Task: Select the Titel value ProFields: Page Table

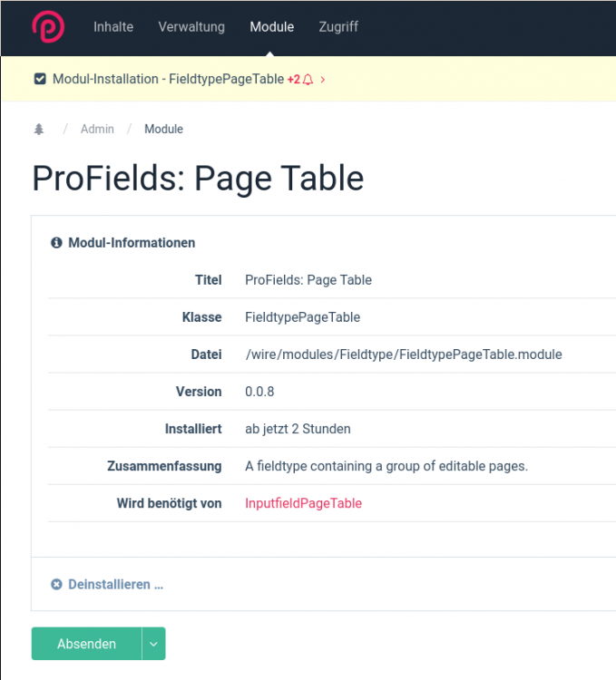Action: point(308,280)
